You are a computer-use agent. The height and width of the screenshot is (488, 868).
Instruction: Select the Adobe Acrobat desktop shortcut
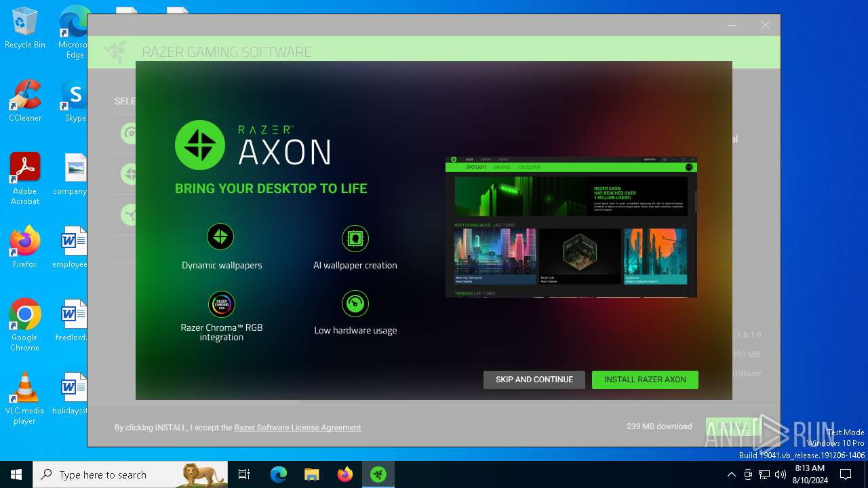25,179
